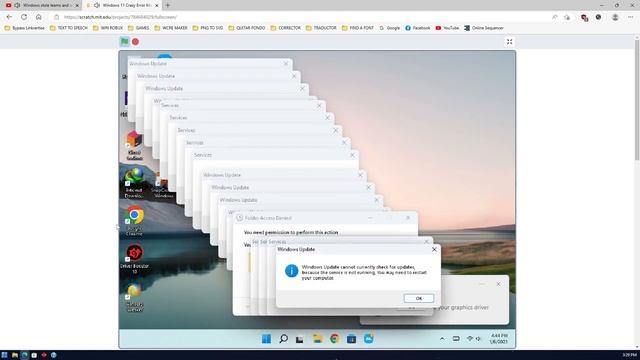Click the simulated Wi-Fi tray icon
Image resolution: width=640 pixels, height=360 pixels.
point(470,339)
